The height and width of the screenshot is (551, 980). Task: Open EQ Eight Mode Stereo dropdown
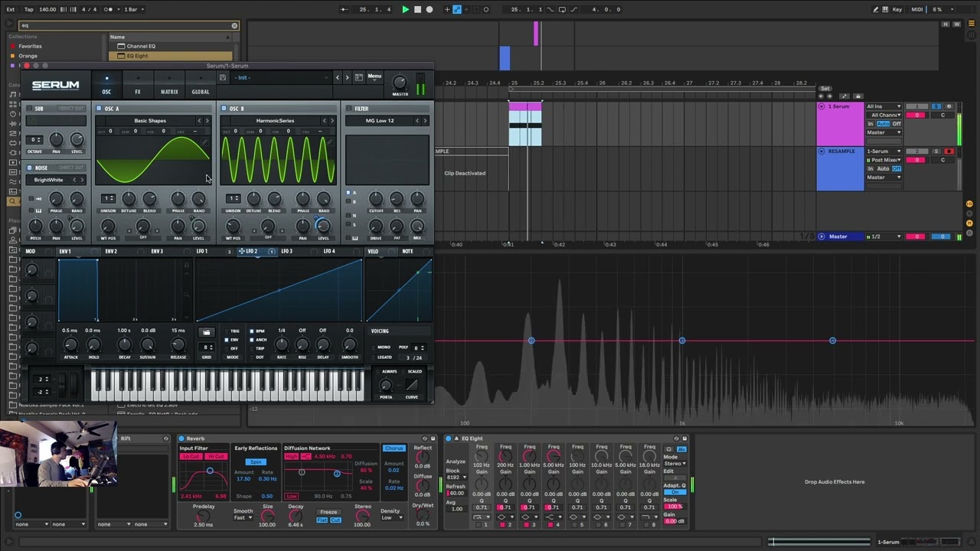pos(675,463)
